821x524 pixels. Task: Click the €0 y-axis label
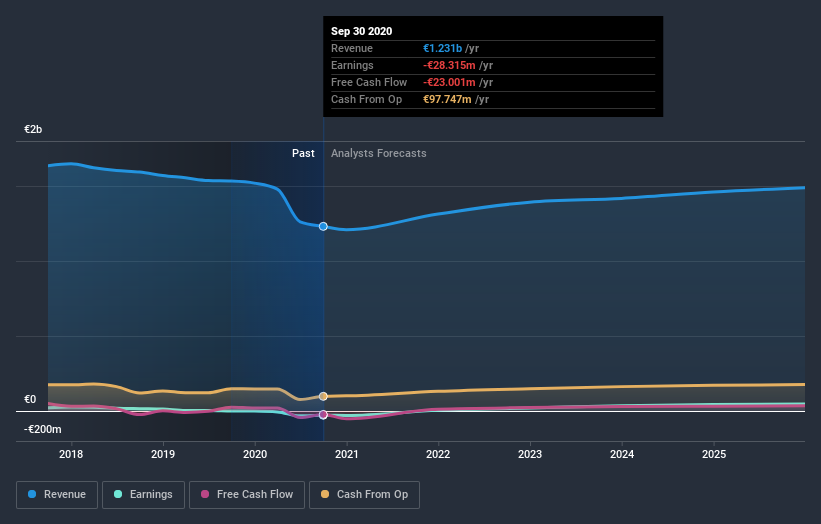pyautogui.click(x=30, y=399)
